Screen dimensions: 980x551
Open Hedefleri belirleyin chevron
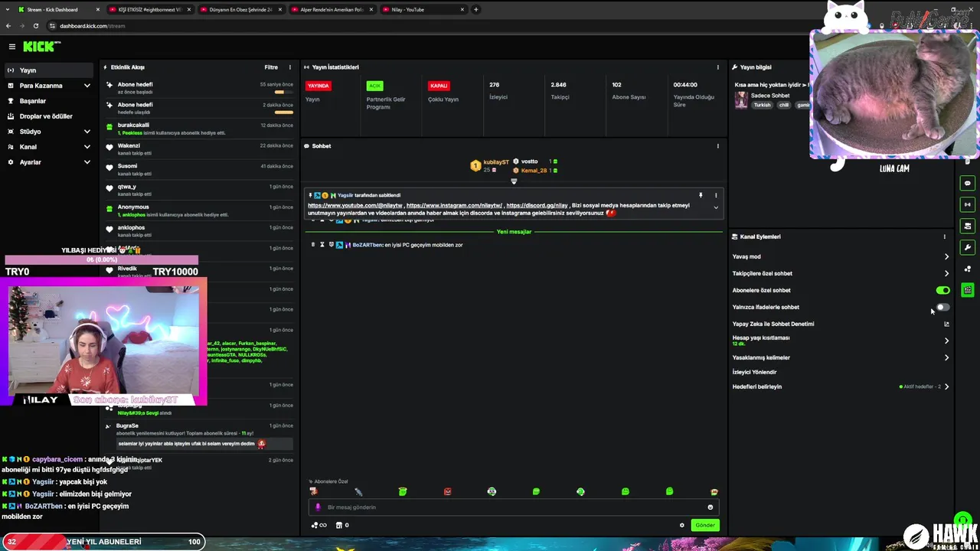pyautogui.click(x=946, y=386)
